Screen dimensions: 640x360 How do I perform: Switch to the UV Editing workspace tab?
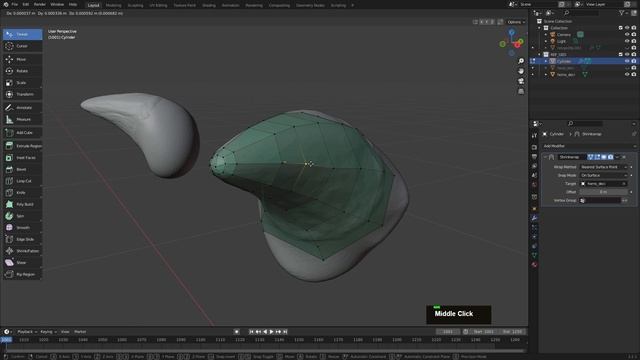tap(158, 5)
